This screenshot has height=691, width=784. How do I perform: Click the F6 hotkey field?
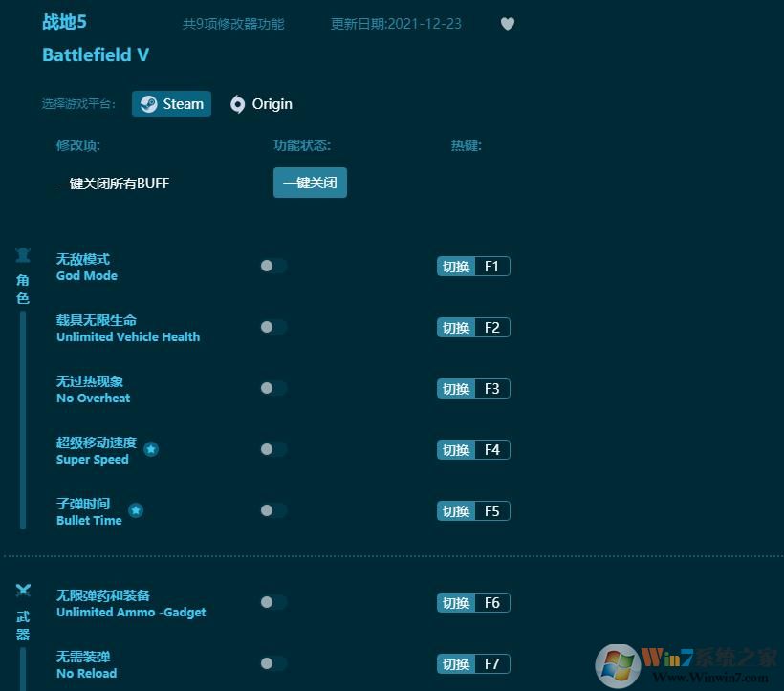pos(492,602)
